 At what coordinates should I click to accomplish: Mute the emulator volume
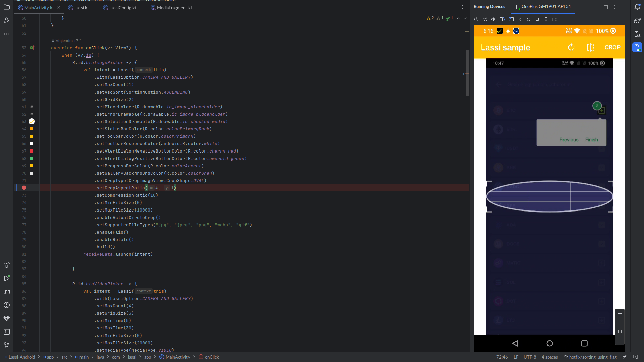click(x=493, y=19)
